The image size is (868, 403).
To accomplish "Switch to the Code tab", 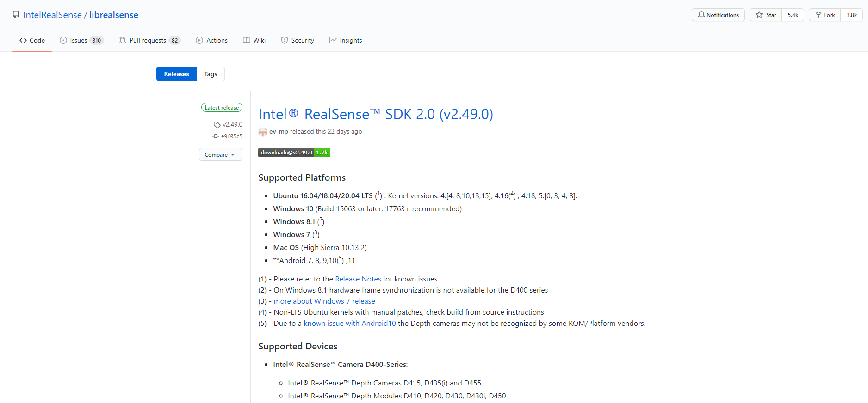I will (32, 40).
